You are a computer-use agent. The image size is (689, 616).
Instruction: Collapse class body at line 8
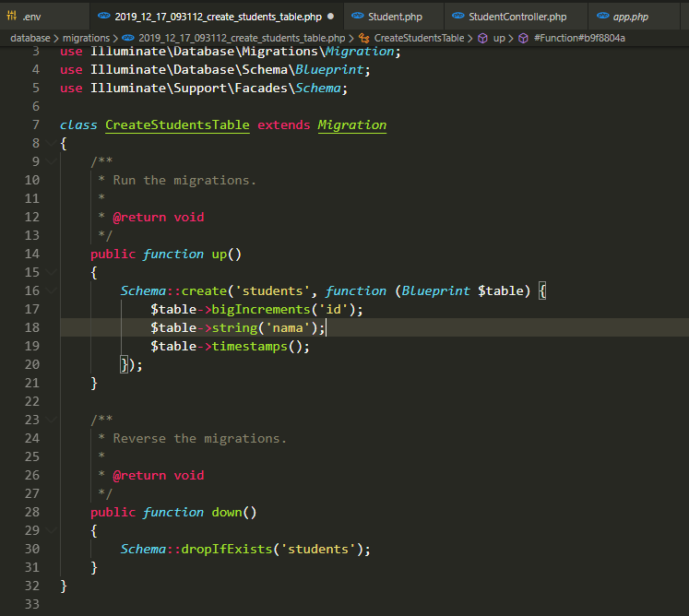click(51, 143)
